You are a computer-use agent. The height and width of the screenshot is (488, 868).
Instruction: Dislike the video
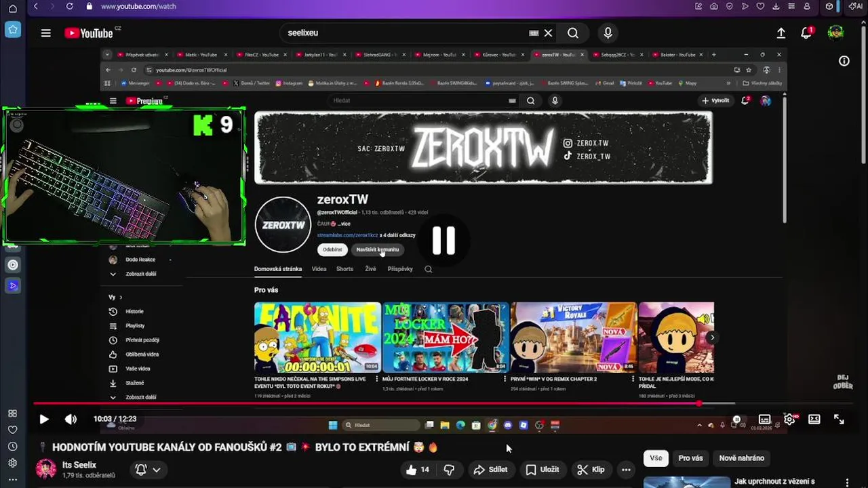click(x=449, y=470)
